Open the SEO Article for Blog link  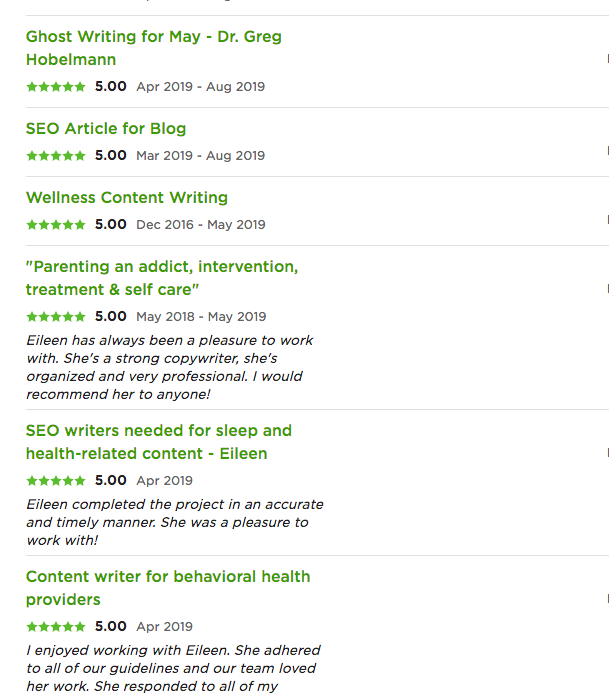106,129
